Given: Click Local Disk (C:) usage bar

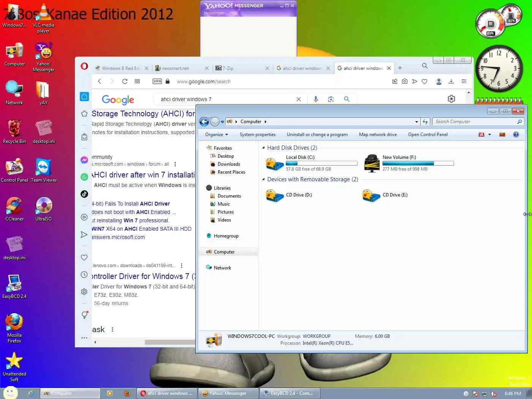Looking at the screenshot, I should (x=321, y=163).
